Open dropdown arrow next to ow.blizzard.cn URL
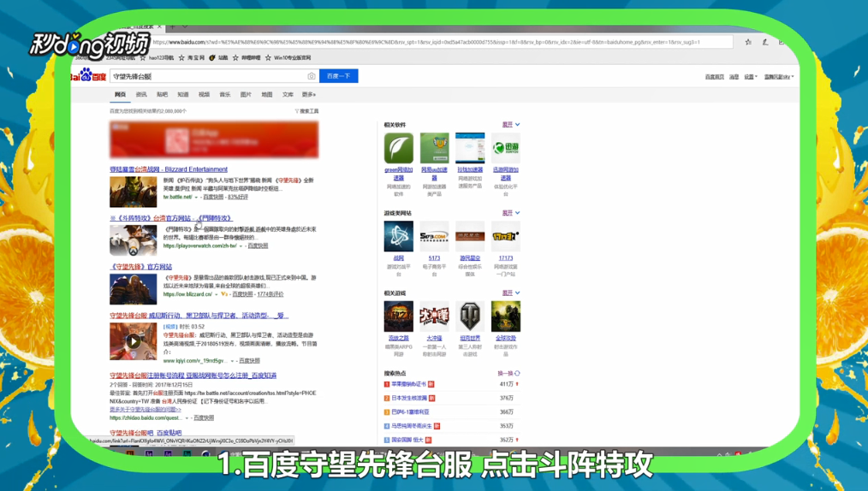The image size is (868, 491). point(216,295)
